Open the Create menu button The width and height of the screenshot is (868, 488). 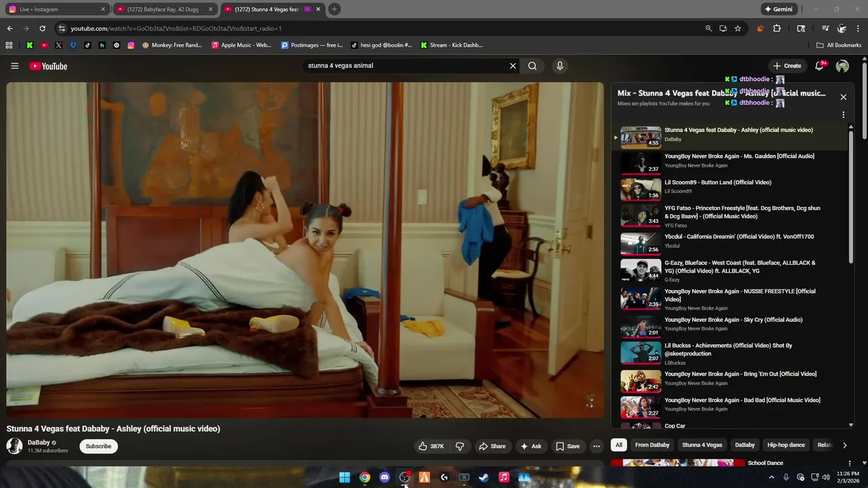(787, 66)
